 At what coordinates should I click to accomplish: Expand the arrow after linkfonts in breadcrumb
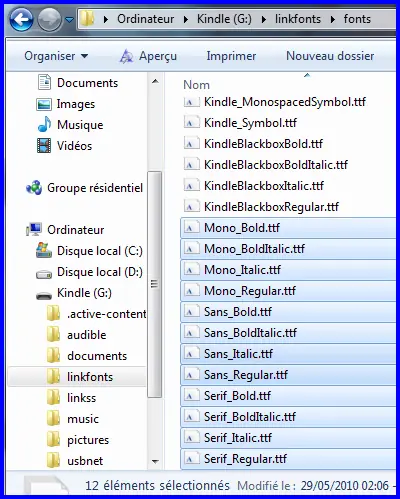click(332, 19)
